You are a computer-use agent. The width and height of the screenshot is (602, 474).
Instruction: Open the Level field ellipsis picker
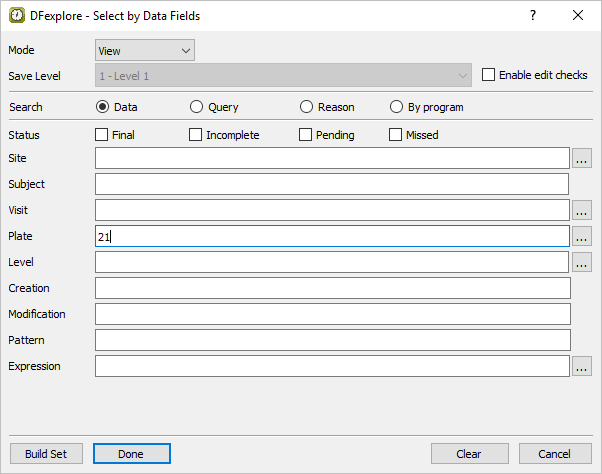click(x=582, y=262)
